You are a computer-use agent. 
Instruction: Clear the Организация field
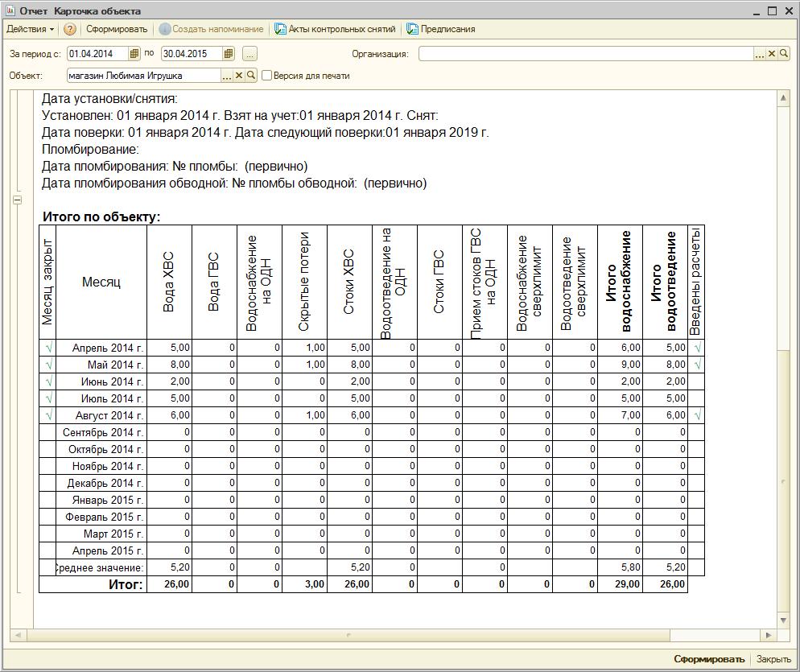point(772,54)
